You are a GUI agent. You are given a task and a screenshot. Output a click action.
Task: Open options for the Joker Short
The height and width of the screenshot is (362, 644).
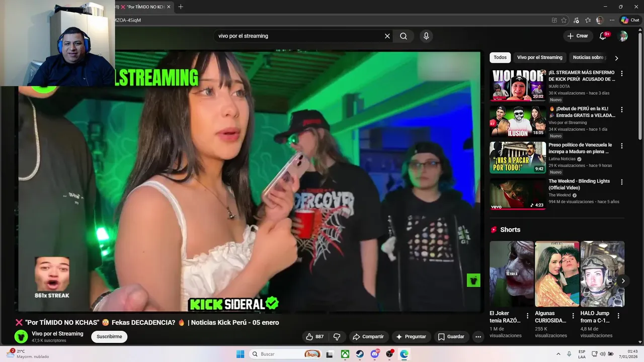pyautogui.click(x=528, y=316)
